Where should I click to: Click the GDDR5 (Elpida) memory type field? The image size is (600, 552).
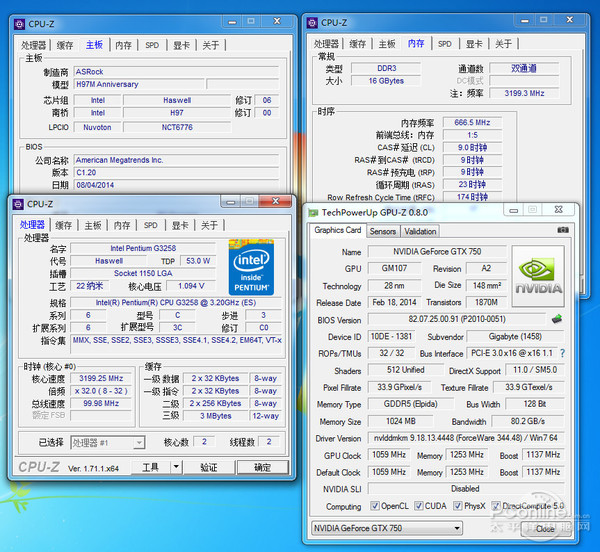pos(410,404)
